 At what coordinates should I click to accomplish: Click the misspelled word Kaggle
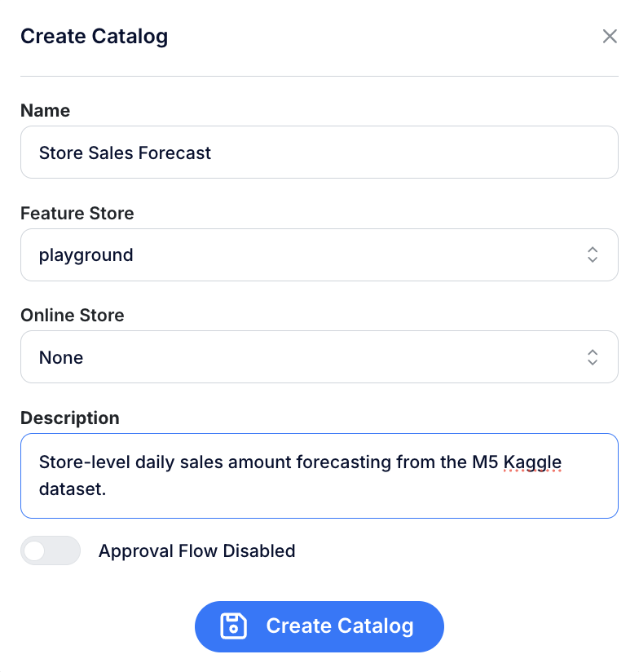pos(534,462)
